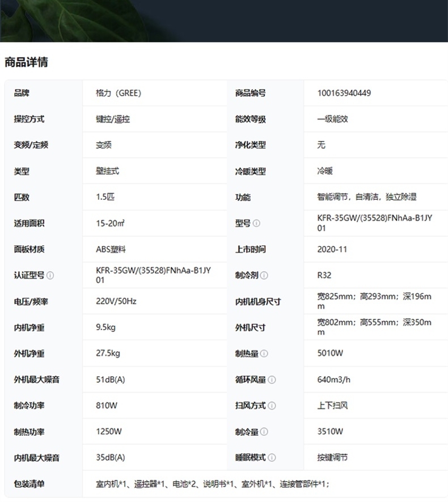Click the 一级能效 energy rating value
Image resolution: width=448 pixels, height=502 pixels.
point(332,119)
